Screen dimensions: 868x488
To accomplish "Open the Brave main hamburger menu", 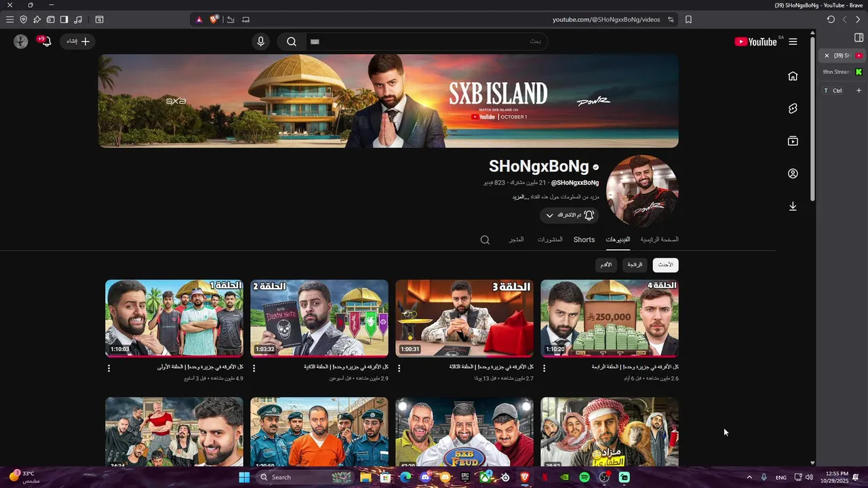I will [x=9, y=20].
